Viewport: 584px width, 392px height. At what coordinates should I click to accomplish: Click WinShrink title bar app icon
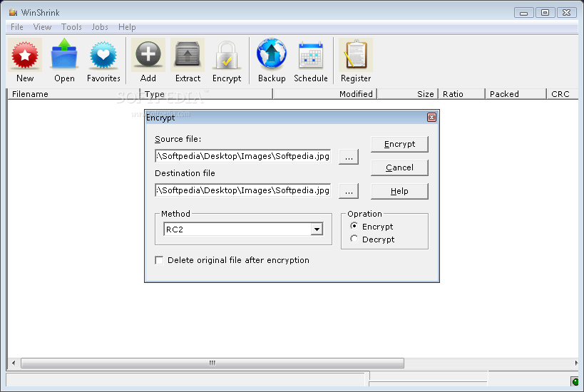[x=13, y=13]
